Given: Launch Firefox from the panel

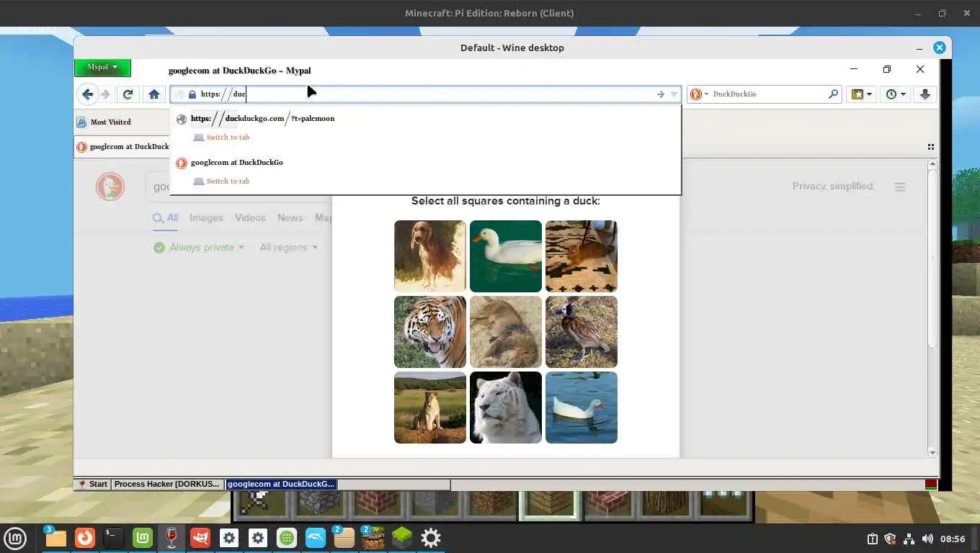Looking at the screenshot, I should tap(85, 538).
